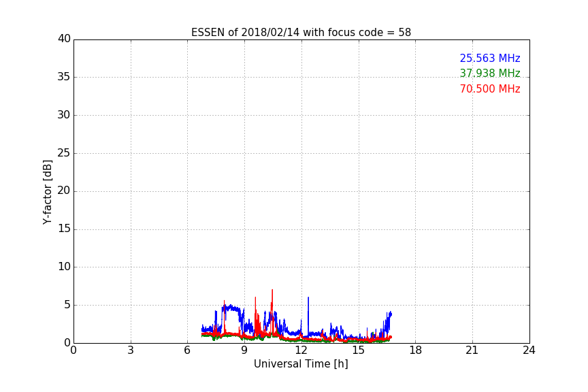Click the x-axis tick value 12
Image resolution: width=588 pixels, height=392 pixels.
pos(301,350)
